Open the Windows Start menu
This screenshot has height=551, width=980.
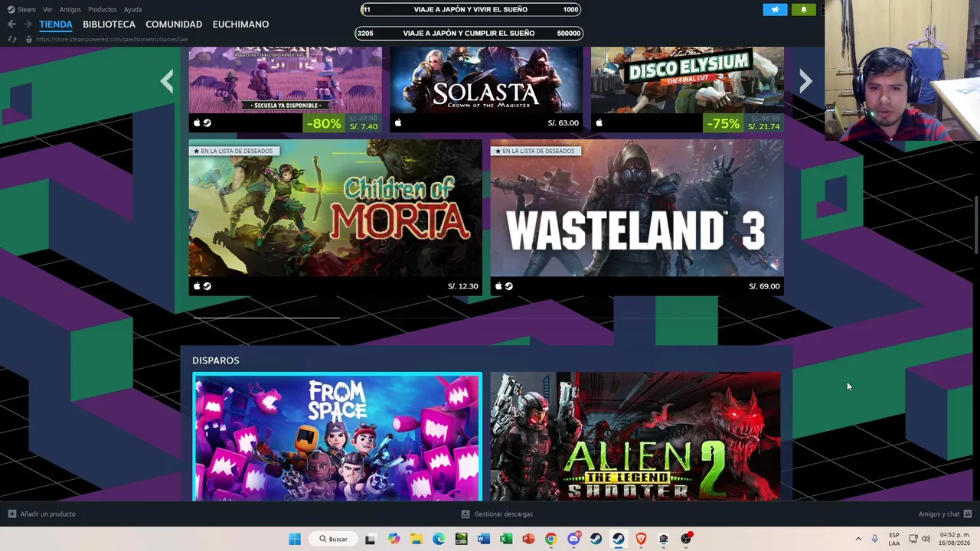pyautogui.click(x=295, y=539)
